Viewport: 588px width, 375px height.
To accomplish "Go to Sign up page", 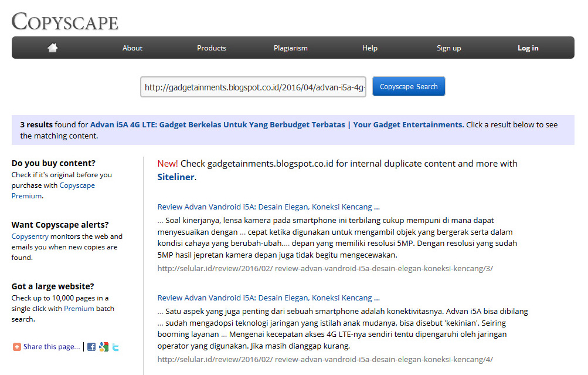I will [449, 48].
